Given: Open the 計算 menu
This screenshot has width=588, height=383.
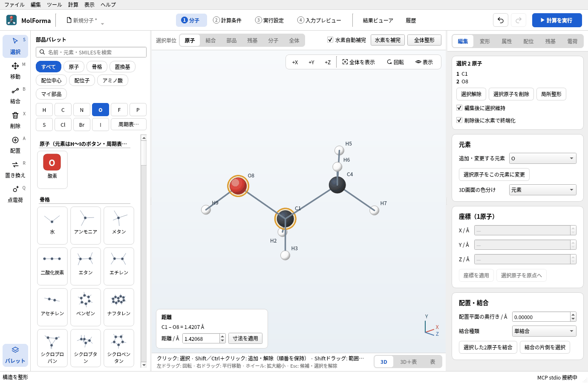Looking at the screenshot, I should pyautogui.click(x=73, y=5).
